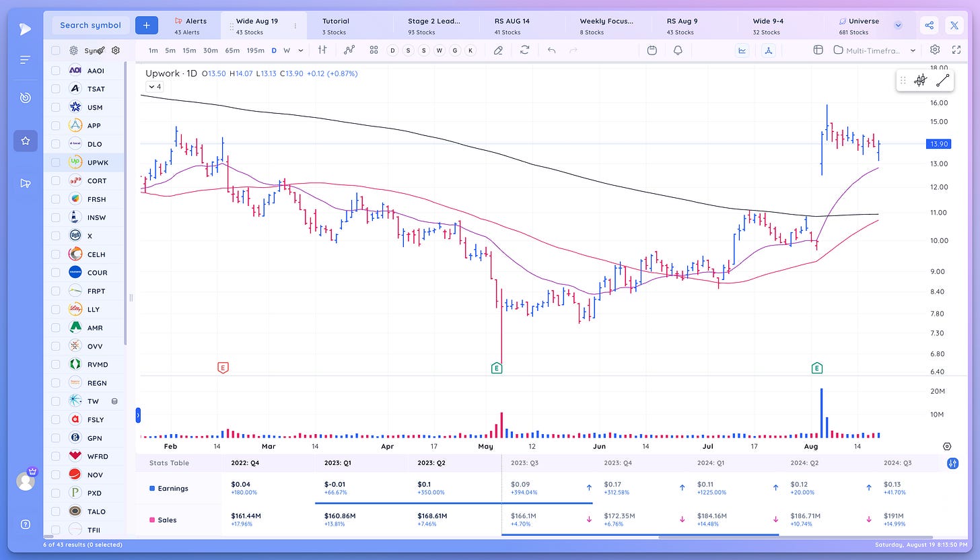Click the K circle button in toolbar

(470, 50)
